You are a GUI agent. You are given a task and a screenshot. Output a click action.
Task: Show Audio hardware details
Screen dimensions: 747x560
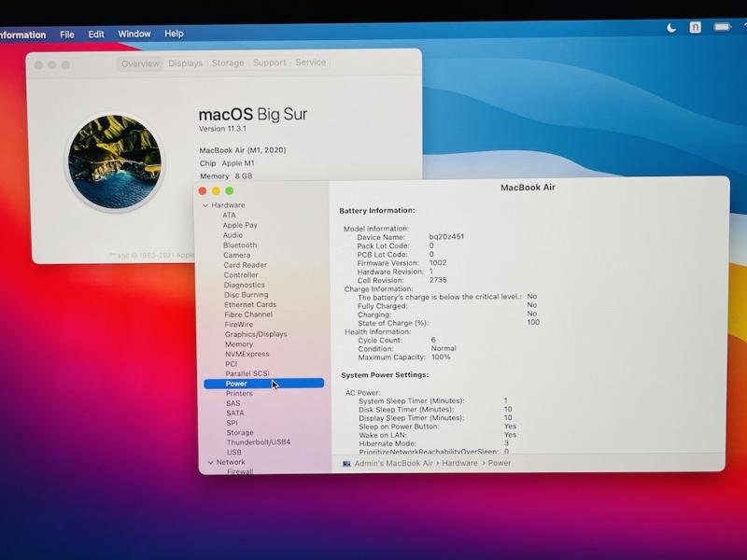(x=233, y=235)
